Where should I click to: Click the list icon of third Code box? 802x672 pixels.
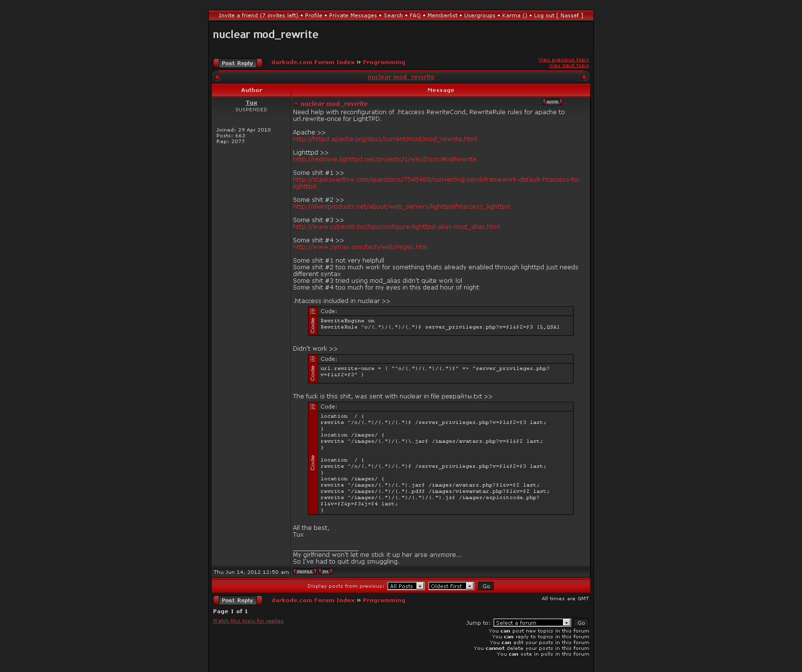click(313, 407)
